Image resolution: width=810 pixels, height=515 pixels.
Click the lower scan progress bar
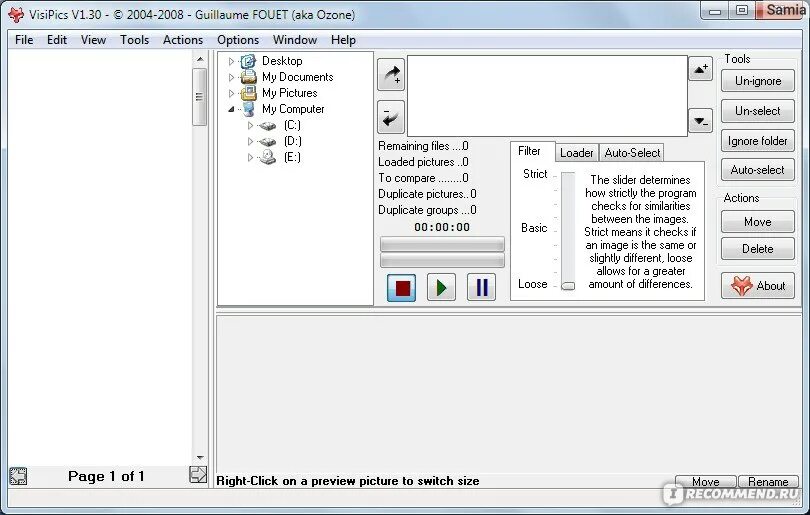tap(442, 260)
